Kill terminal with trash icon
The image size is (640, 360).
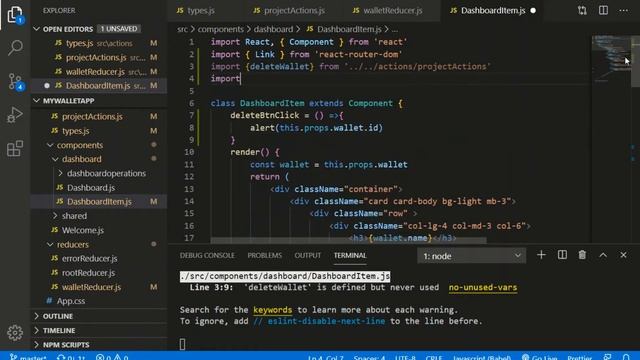pos(582,255)
